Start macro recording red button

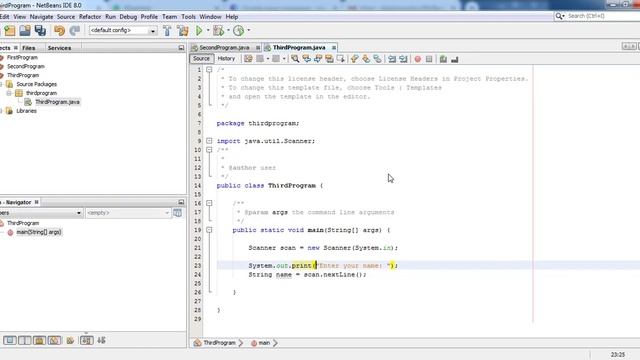pos(418,59)
